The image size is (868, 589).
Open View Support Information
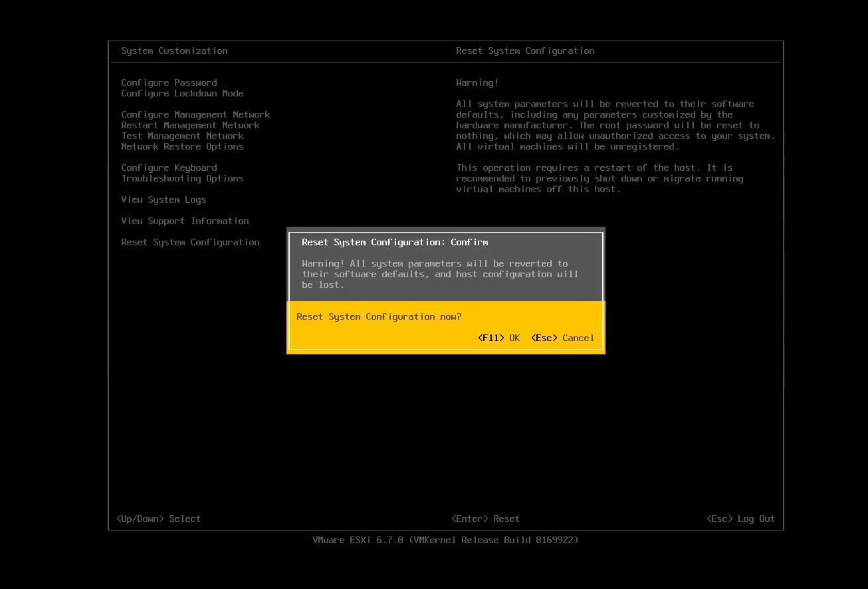pyautogui.click(x=185, y=221)
